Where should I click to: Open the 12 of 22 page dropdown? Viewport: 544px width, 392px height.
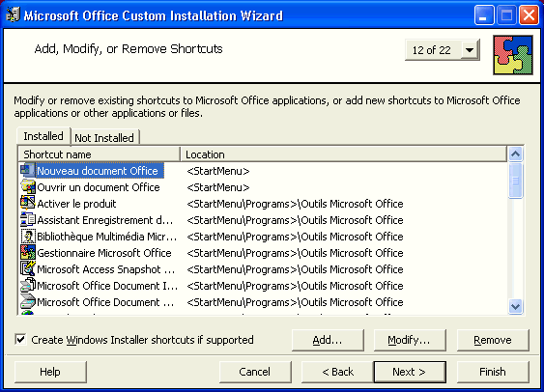click(x=470, y=50)
